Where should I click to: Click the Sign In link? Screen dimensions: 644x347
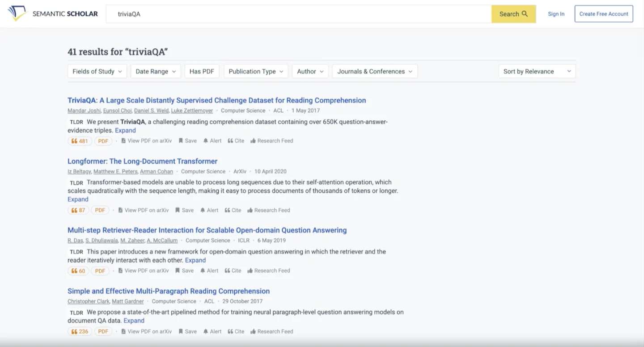point(556,14)
